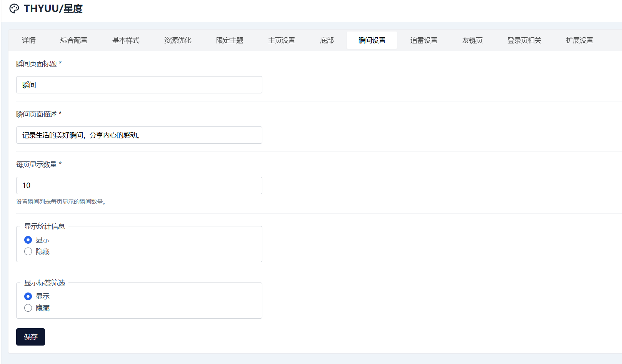
Task: Click the 每页显示数量 number field
Action: pyautogui.click(x=139, y=185)
